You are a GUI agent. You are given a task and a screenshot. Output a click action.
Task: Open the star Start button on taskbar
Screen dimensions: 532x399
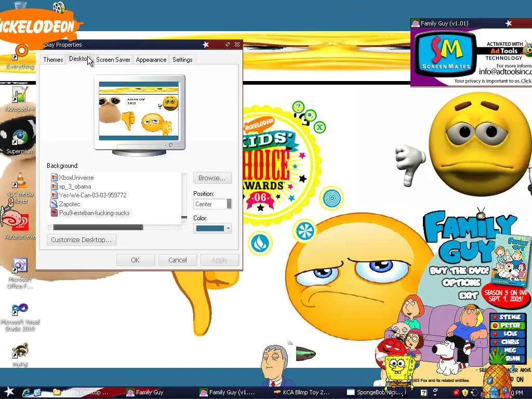[8, 392]
